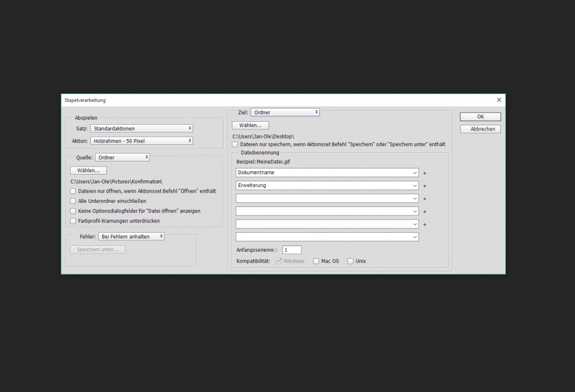Open the Quelle dropdown set to Ordner

(122, 157)
